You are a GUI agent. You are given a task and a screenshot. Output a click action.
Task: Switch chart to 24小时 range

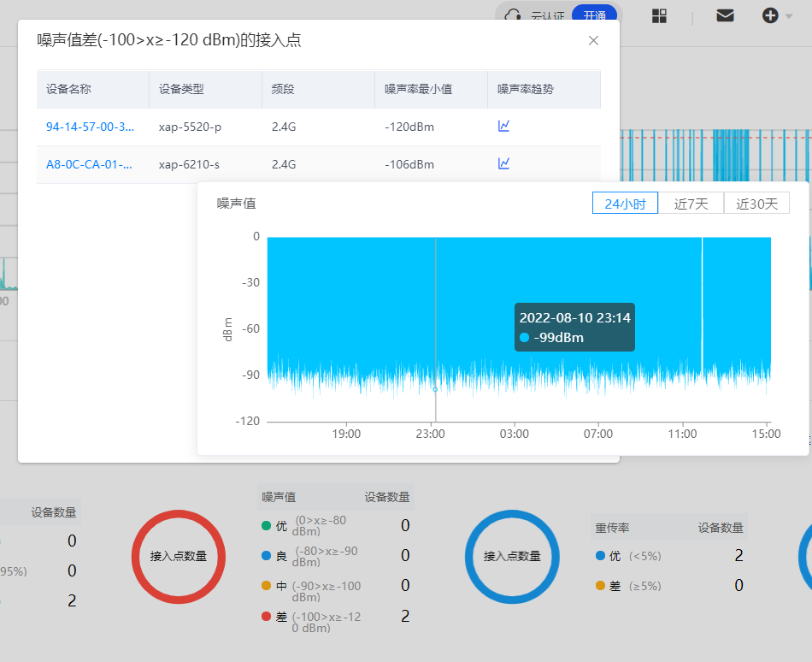pyautogui.click(x=625, y=204)
